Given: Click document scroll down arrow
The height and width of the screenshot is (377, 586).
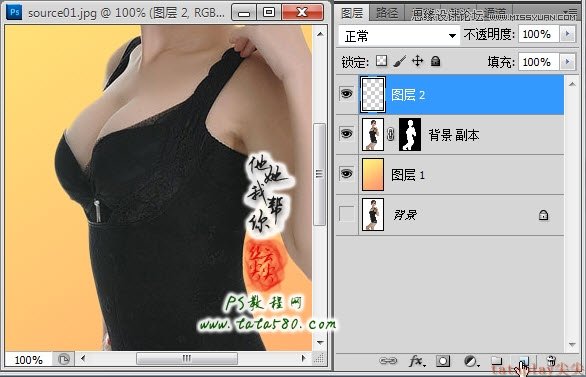Looking at the screenshot, I should click(x=320, y=342).
